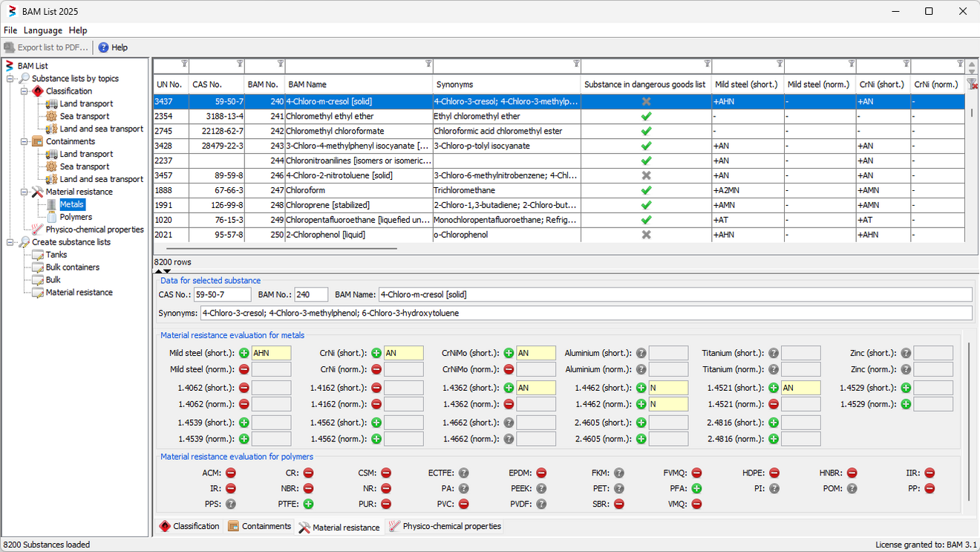Screen dimensions: 980x552
Task: Switch to Physico-chemical properties bottom tab
Action: [444, 527]
